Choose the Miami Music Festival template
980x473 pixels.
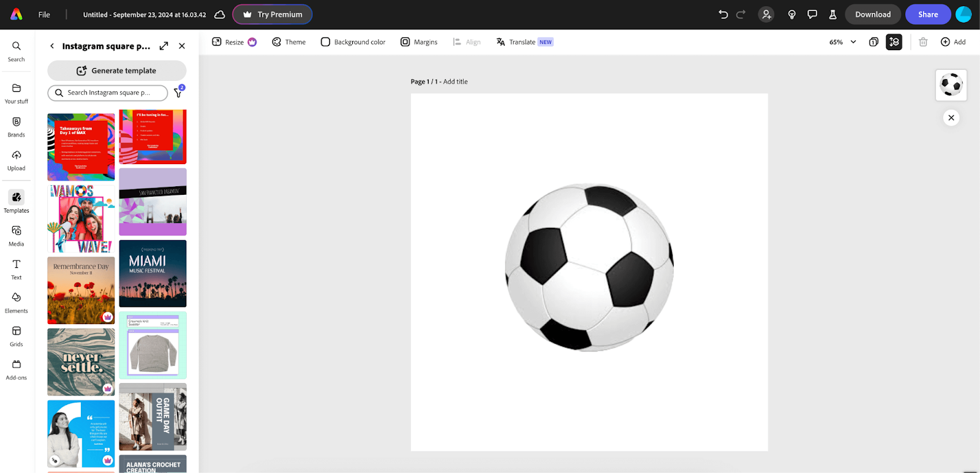[153, 274]
